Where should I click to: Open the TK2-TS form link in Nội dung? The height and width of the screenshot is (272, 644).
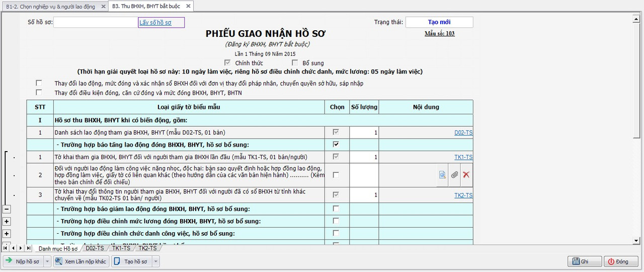[463, 195]
